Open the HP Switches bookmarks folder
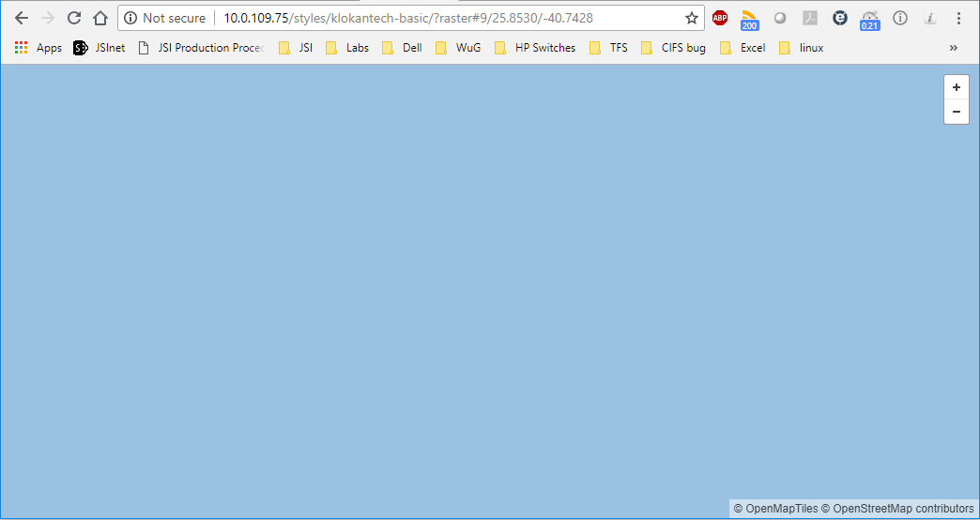 coord(535,48)
